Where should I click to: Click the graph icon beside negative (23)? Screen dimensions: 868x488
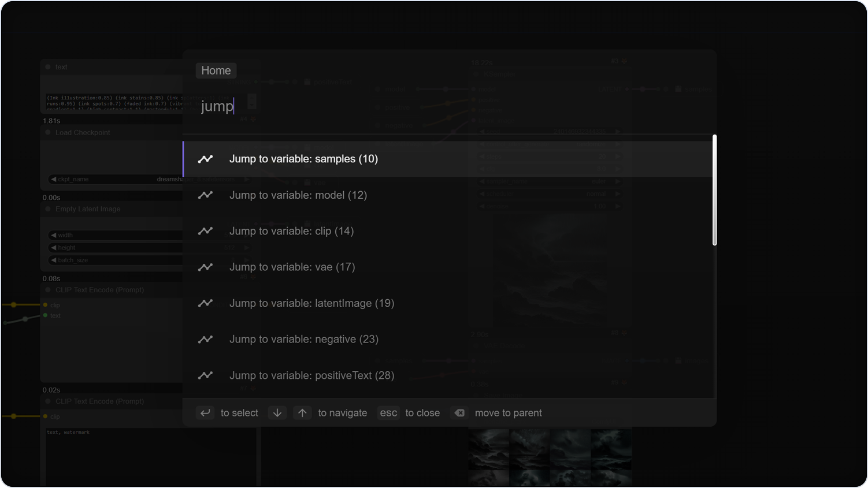point(205,339)
